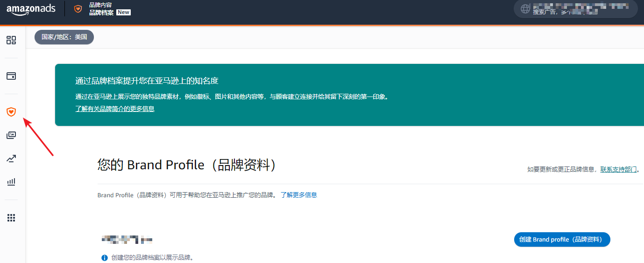Open 了解有关品牌简介的更多信息 link in banner
This screenshot has height=263, width=644.
click(115, 109)
